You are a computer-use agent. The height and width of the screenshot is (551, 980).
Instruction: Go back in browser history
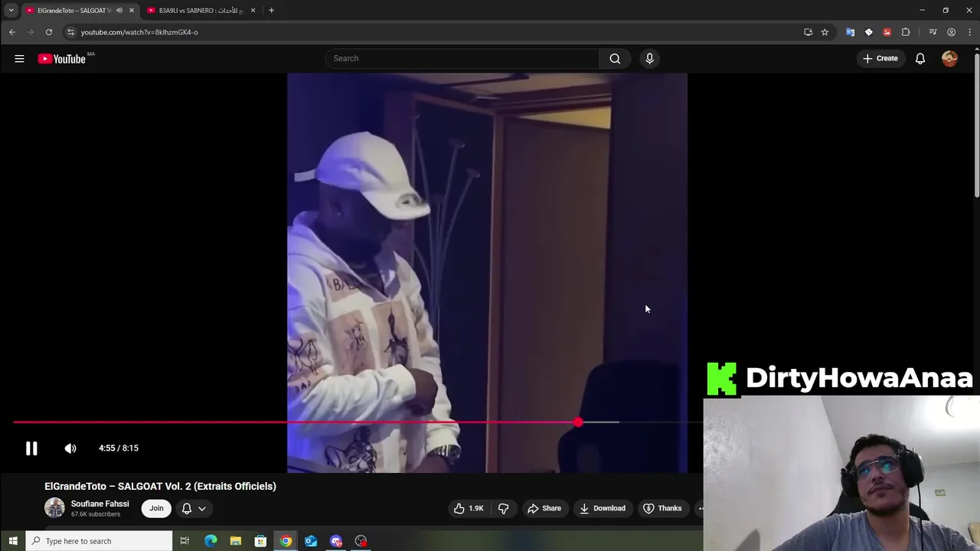(x=12, y=32)
